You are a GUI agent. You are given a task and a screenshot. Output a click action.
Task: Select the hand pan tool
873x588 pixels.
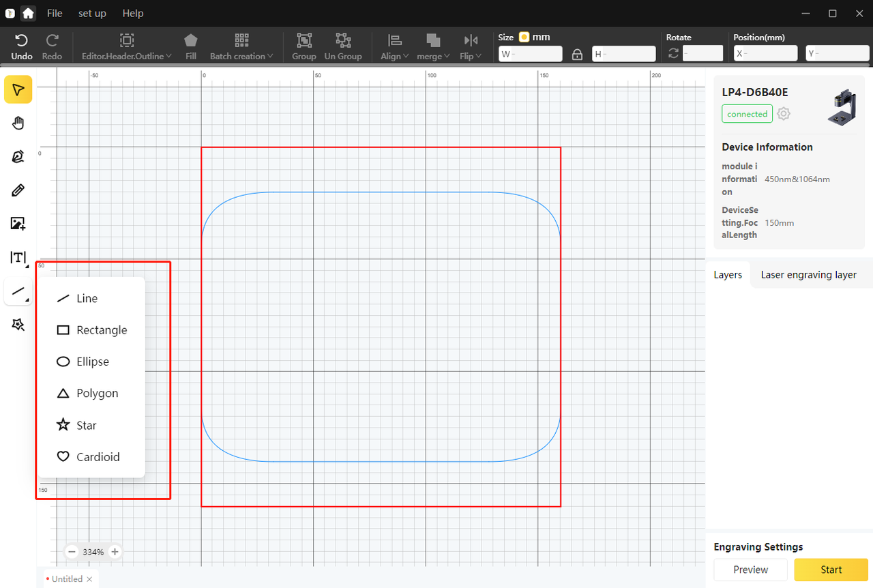[x=18, y=123]
